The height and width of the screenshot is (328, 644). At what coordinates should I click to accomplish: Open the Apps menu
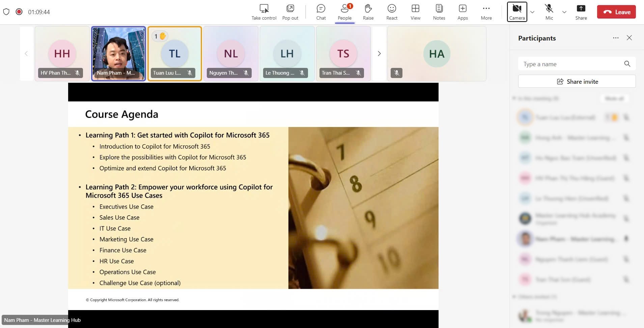[x=463, y=12]
